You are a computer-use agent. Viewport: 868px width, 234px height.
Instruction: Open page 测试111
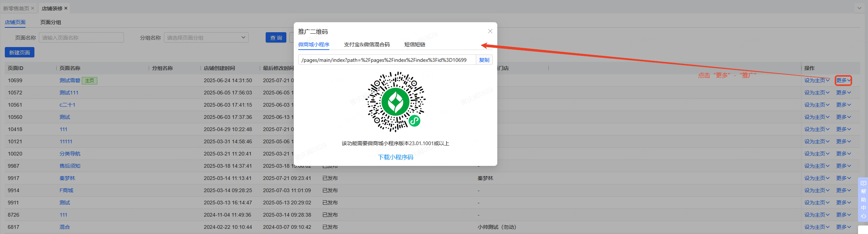(69, 93)
